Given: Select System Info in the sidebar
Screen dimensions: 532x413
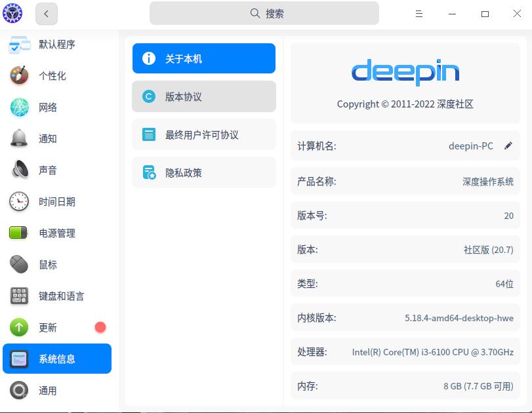Looking at the screenshot, I should click(x=58, y=359).
